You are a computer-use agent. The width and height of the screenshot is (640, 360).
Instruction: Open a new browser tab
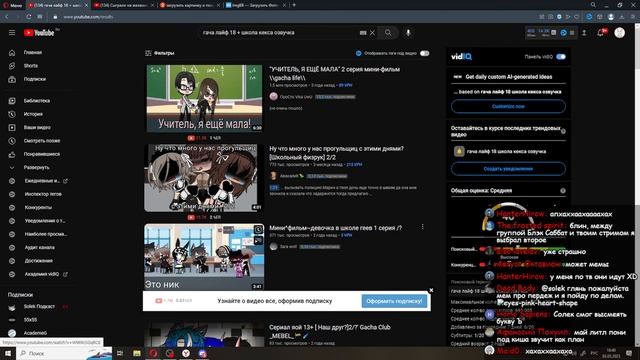tap(294, 5)
